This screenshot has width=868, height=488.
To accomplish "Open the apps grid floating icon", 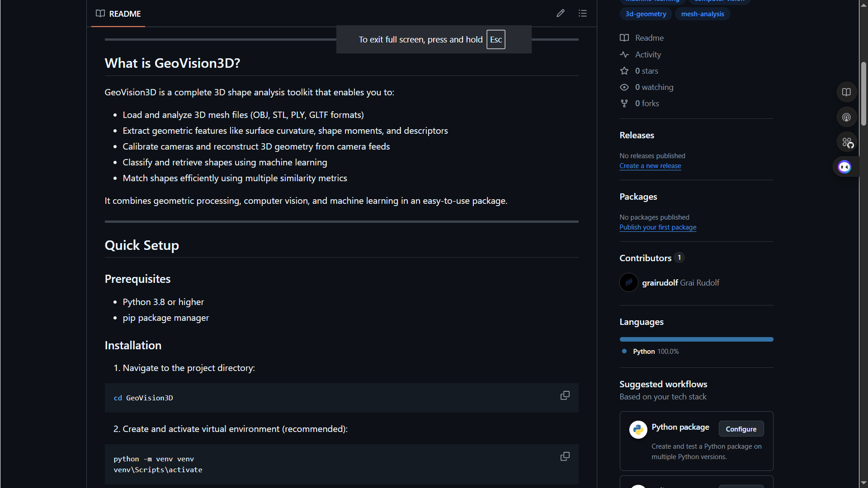I will tap(847, 142).
